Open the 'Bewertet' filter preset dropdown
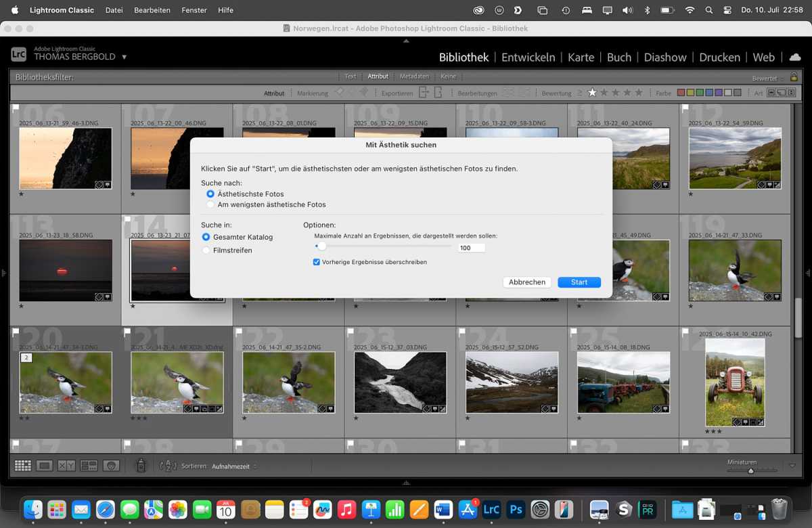The image size is (812, 528). [x=768, y=79]
